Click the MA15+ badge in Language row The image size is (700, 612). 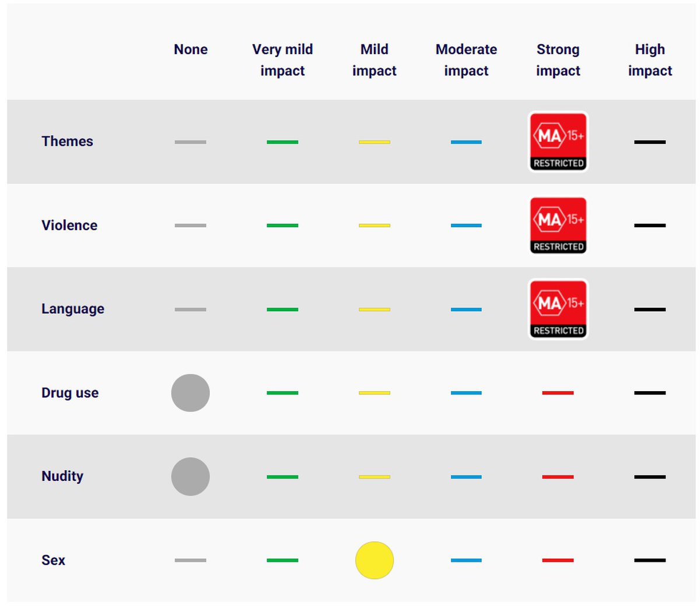558,309
